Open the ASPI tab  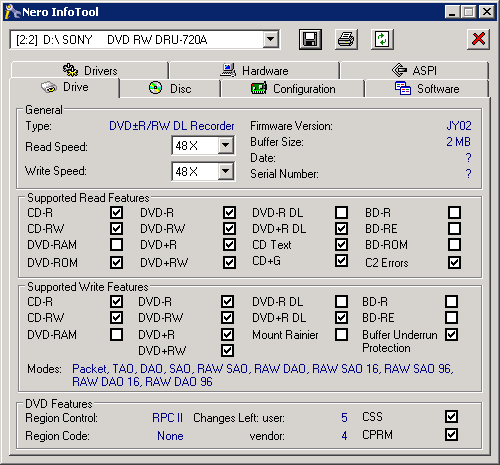point(414,70)
